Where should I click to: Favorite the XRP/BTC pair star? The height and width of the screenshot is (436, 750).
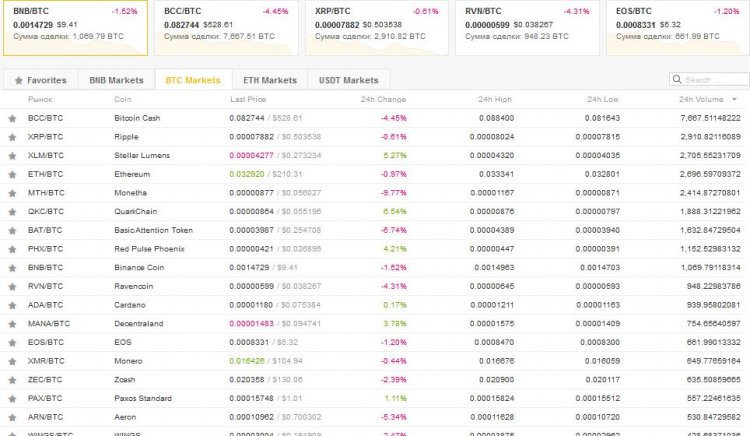pos(12,137)
